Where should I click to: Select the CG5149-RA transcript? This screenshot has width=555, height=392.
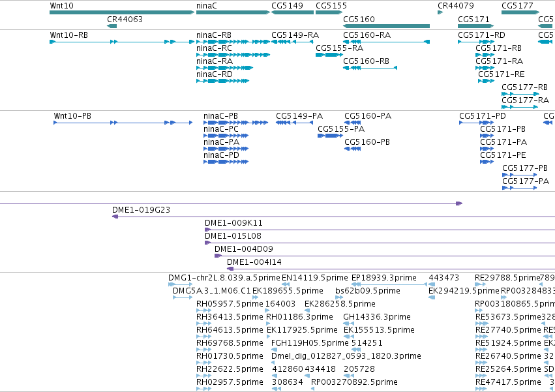click(x=292, y=42)
